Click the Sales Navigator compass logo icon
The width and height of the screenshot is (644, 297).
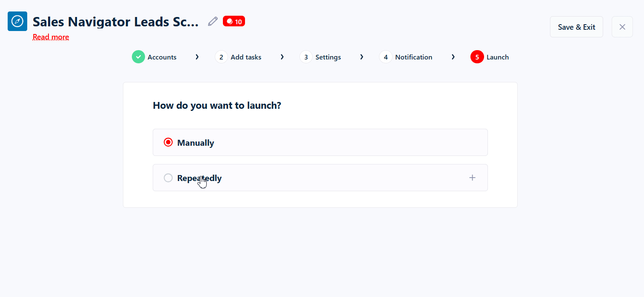pos(17,21)
